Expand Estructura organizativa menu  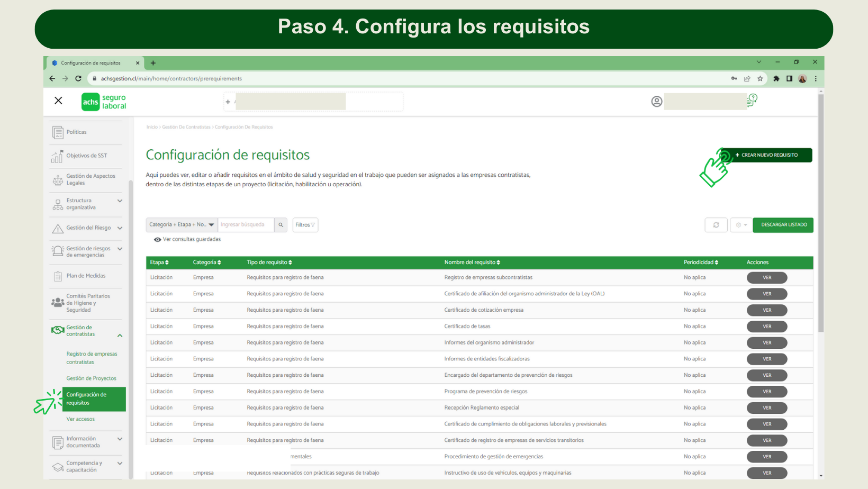pyautogui.click(x=120, y=201)
